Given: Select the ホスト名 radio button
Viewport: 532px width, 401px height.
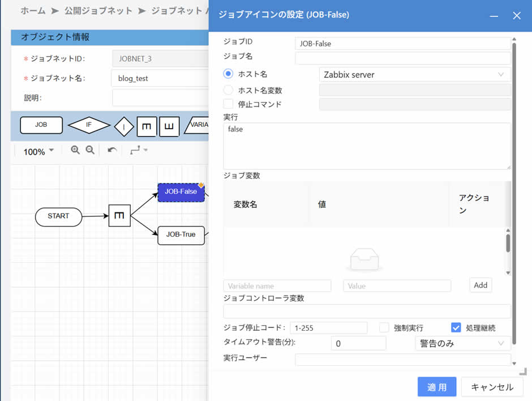Looking at the screenshot, I should point(229,74).
